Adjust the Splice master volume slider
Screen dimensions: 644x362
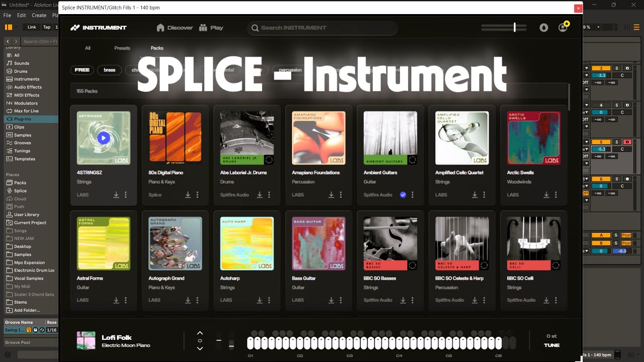click(504, 28)
